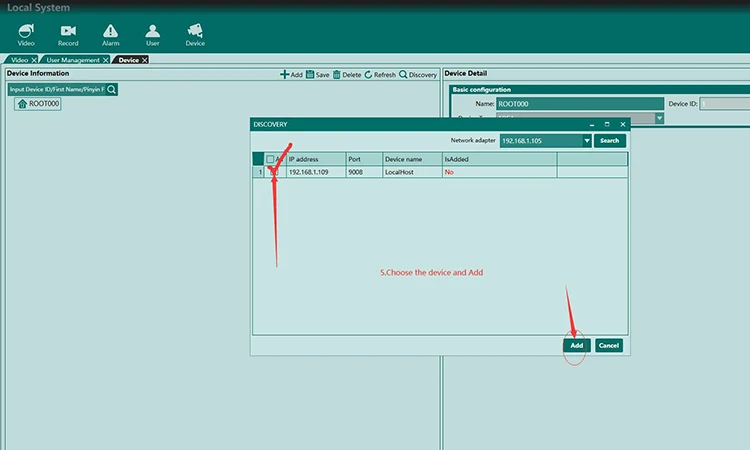Toggle the select-all checkbox in header

tap(270, 159)
